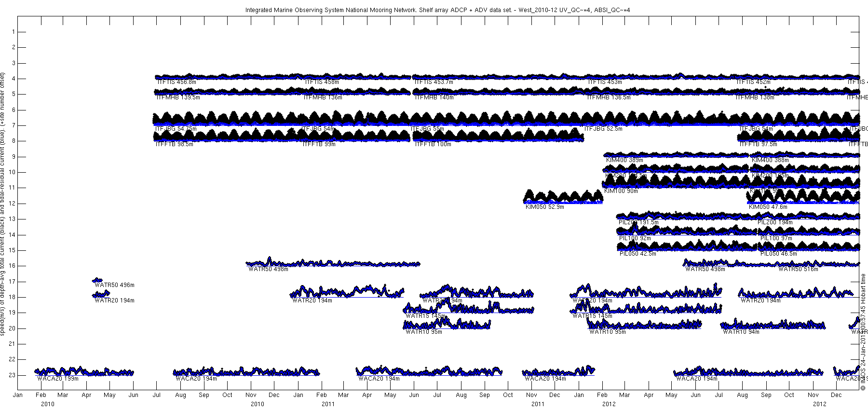Select the 'PIL200 194m' label
Image resolution: width=868 pixels, height=410 pixels.
[x=775, y=222]
